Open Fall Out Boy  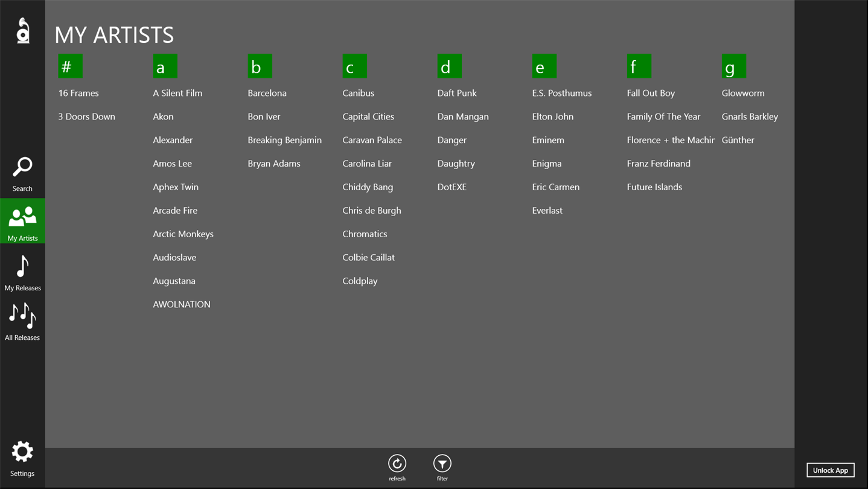[x=651, y=93]
